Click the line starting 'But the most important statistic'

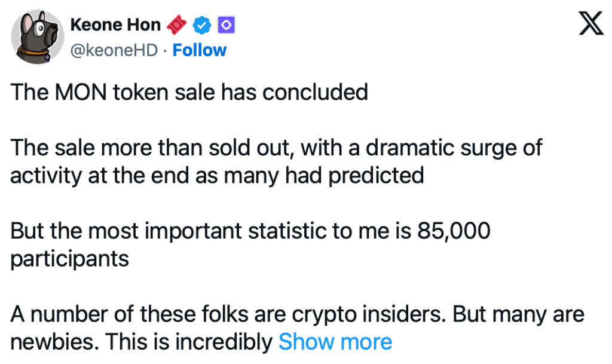point(250,231)
